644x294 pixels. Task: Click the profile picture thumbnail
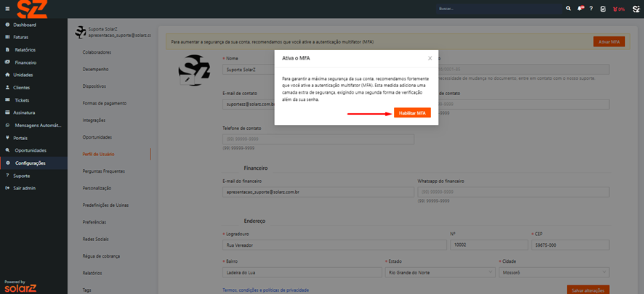194,71
